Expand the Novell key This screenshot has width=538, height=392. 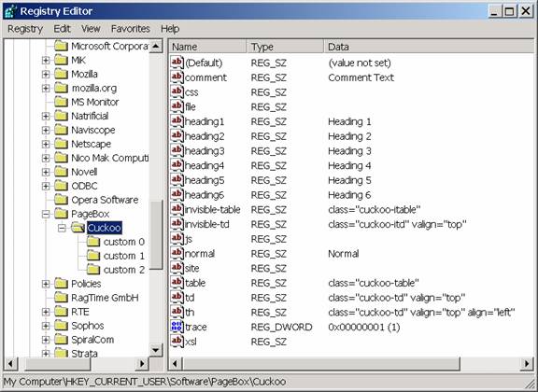46,172
